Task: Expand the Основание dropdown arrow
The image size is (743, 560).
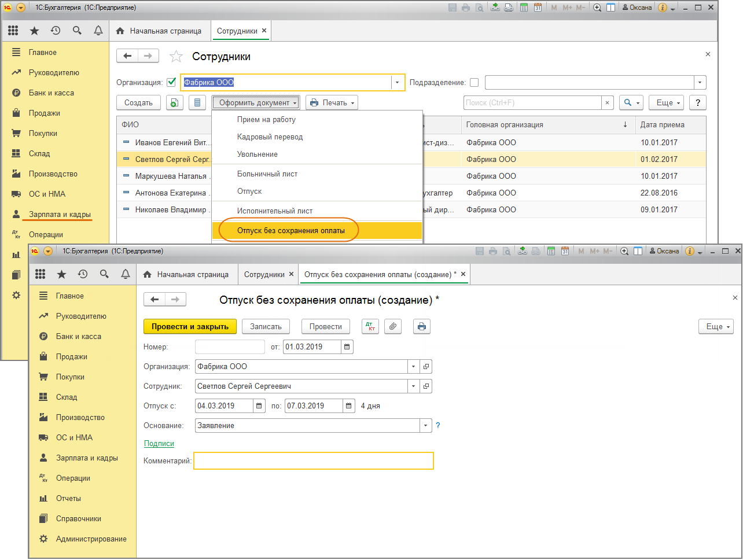Action: coord(426,426)
